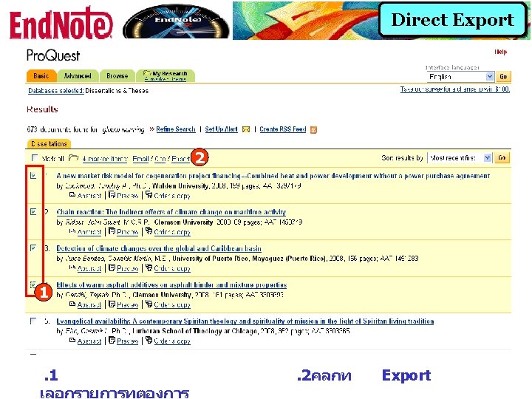Click Preview icon for Chain reaction result
This screenshot has height=399, width=532.
tap(112, 231)
